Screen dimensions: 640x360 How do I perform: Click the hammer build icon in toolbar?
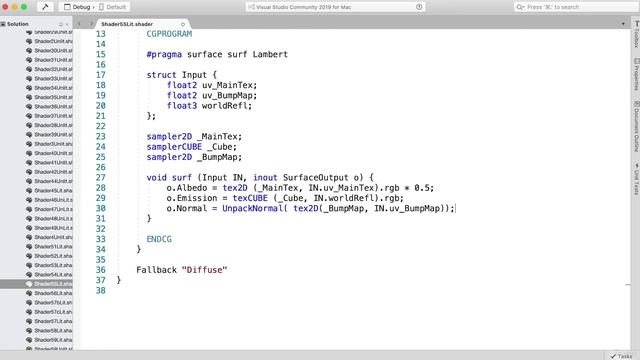click(45, 7)
